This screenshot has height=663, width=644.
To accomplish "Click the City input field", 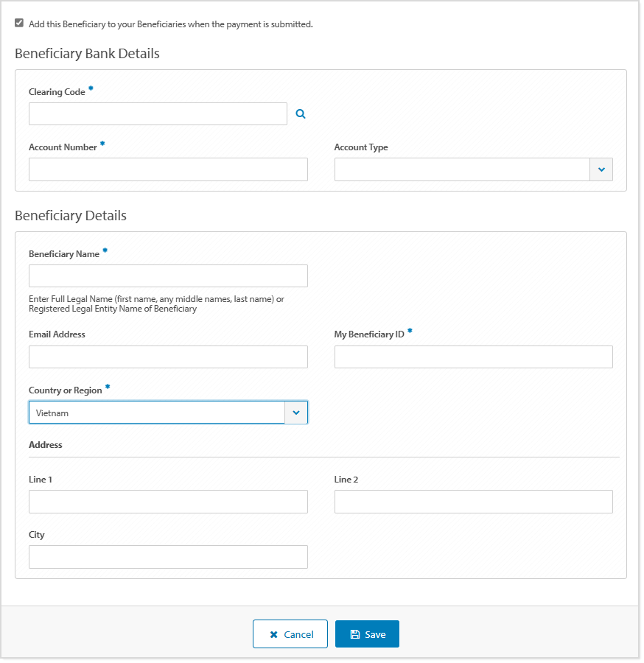I will [168, 557].
